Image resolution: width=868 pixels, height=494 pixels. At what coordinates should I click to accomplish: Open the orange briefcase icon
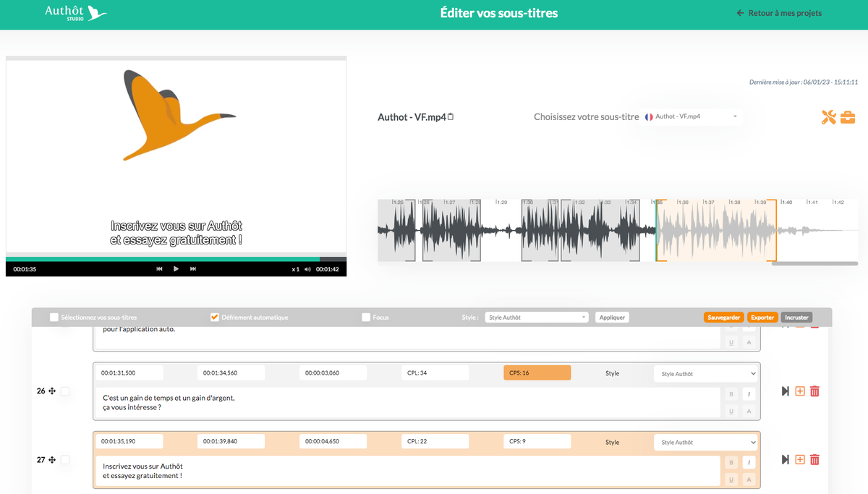(848, 117)
